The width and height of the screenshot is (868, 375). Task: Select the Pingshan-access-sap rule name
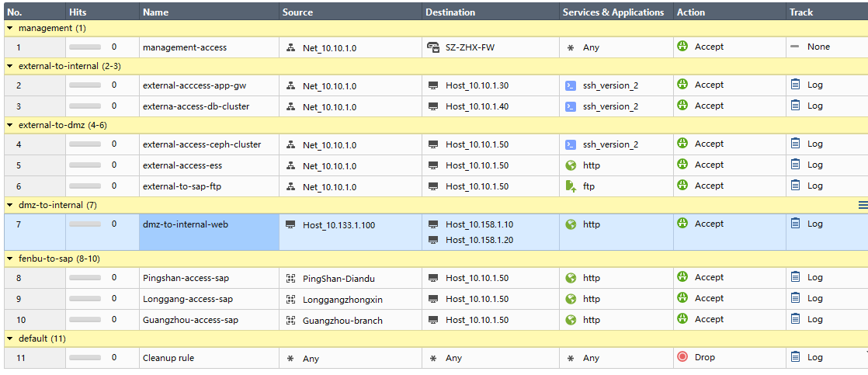coord(188,278)
